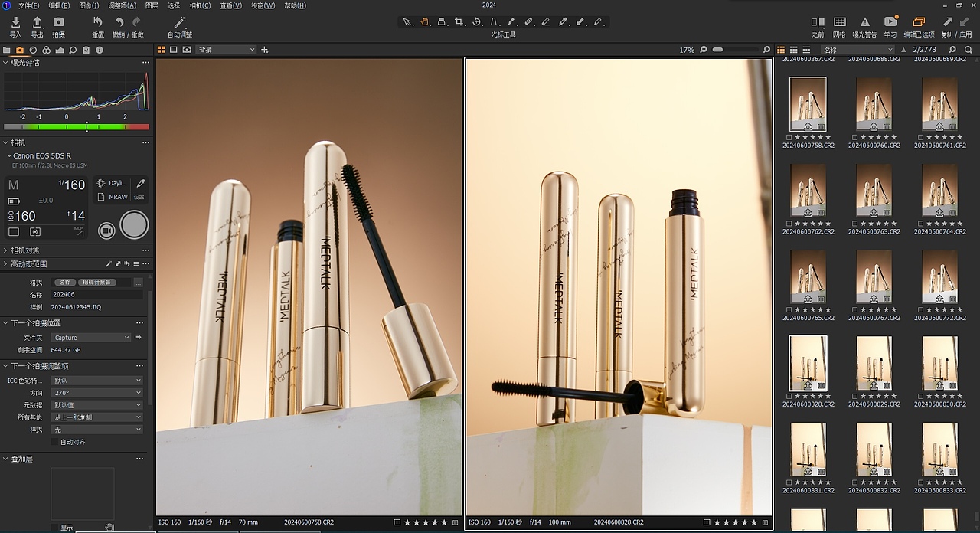
Task: Click the 导出 export icon
Action: click(37, 23)
